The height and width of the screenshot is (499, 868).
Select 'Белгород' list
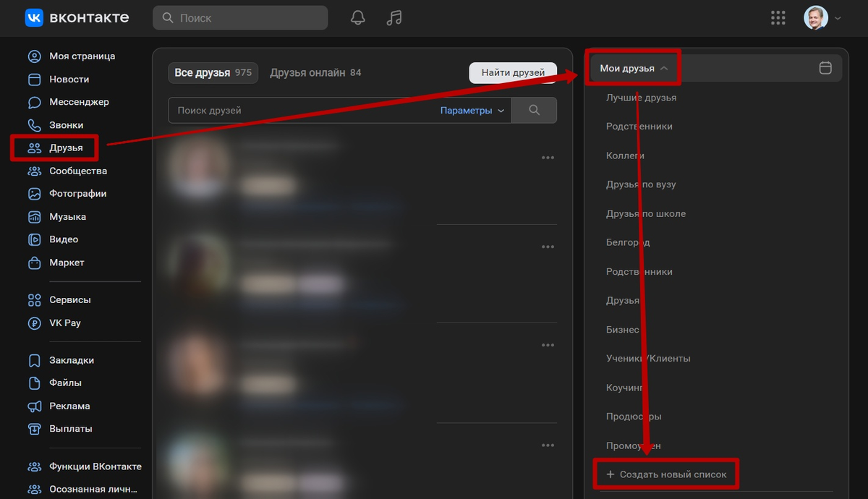pos(628,242)
